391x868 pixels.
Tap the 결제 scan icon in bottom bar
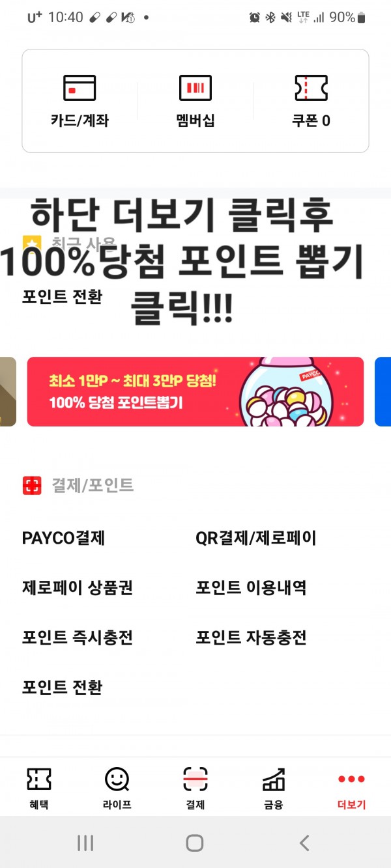(195, 779)
